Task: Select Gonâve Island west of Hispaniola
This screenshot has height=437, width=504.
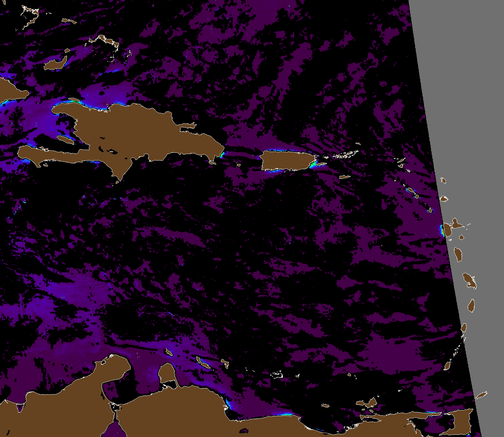Action: pyautogui.click(x=66, y=140)
